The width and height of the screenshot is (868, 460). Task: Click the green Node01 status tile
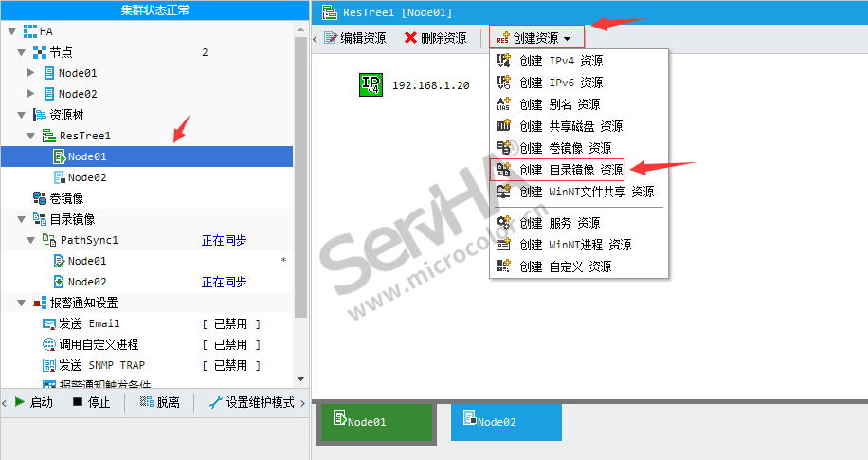pos(378,422)
